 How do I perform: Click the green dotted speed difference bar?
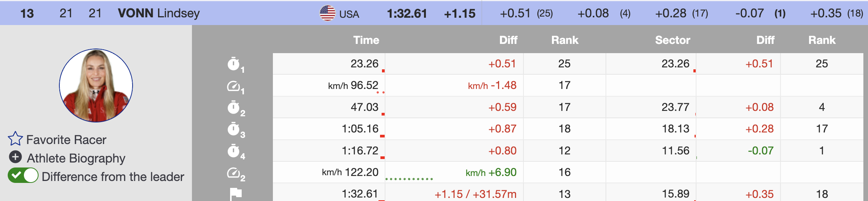[x=409, y=179]
